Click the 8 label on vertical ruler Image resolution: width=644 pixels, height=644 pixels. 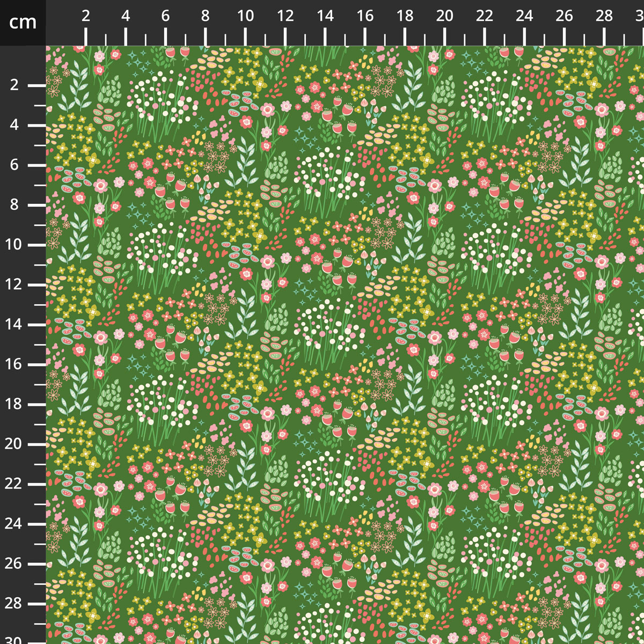[14, 205]
